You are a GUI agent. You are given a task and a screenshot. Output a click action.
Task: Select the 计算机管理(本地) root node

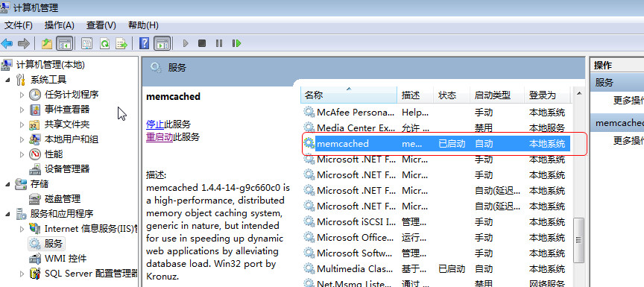(50, 64)
